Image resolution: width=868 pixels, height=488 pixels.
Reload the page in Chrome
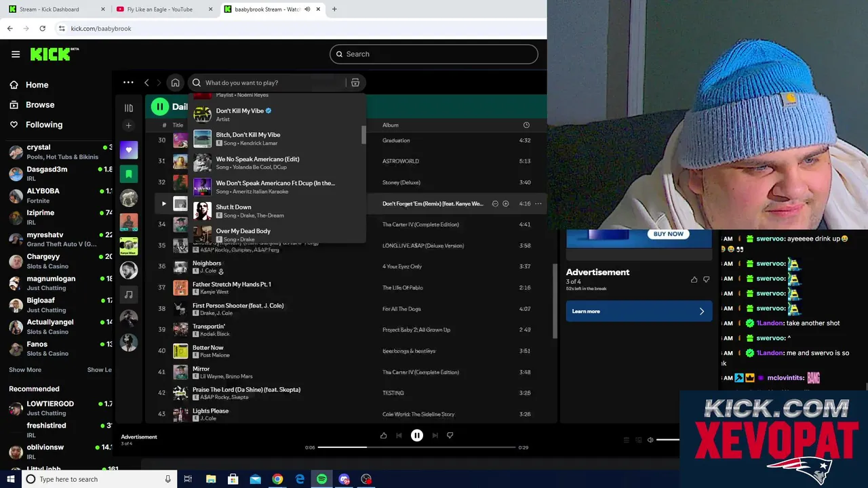coord(42,28)
